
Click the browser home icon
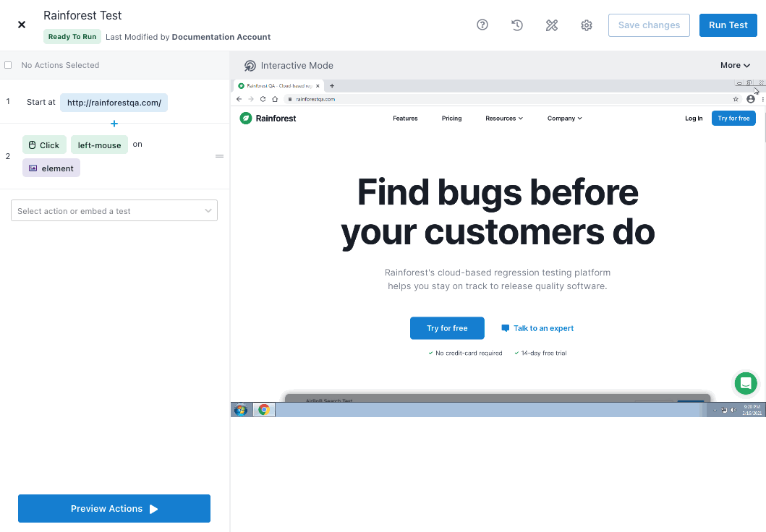275,99
